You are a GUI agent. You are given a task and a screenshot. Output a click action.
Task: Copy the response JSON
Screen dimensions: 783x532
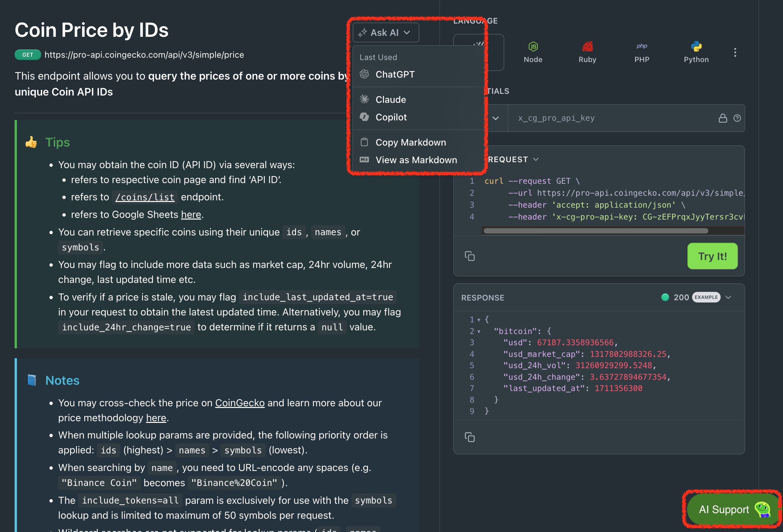point(470,437)
